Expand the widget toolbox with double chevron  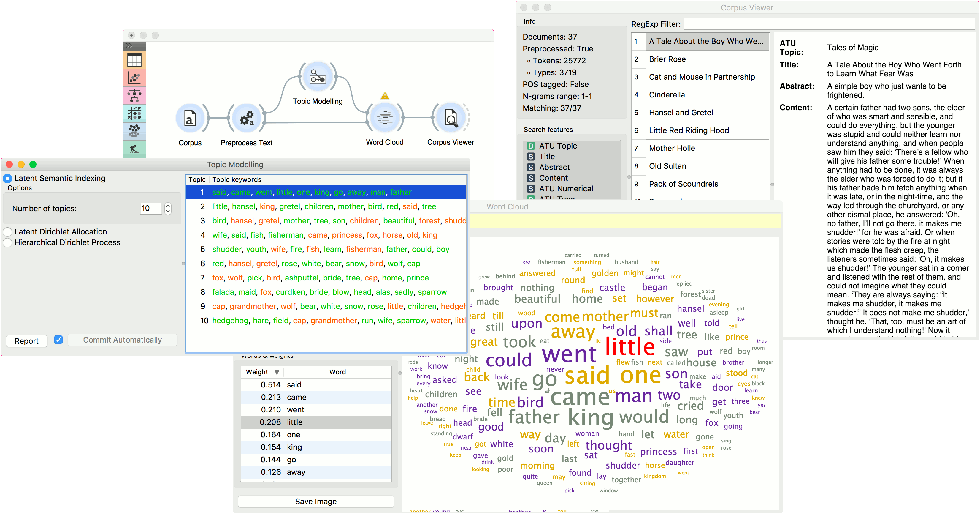point(129,46)
